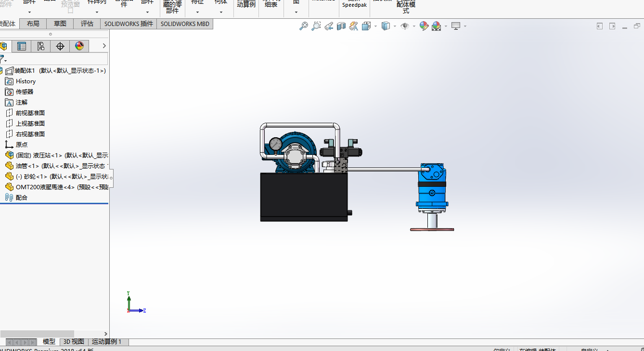The width and height of the screenshot is (644, 351).
Task: Select 砂轮<1> component
Action: (x=56, y=177)
